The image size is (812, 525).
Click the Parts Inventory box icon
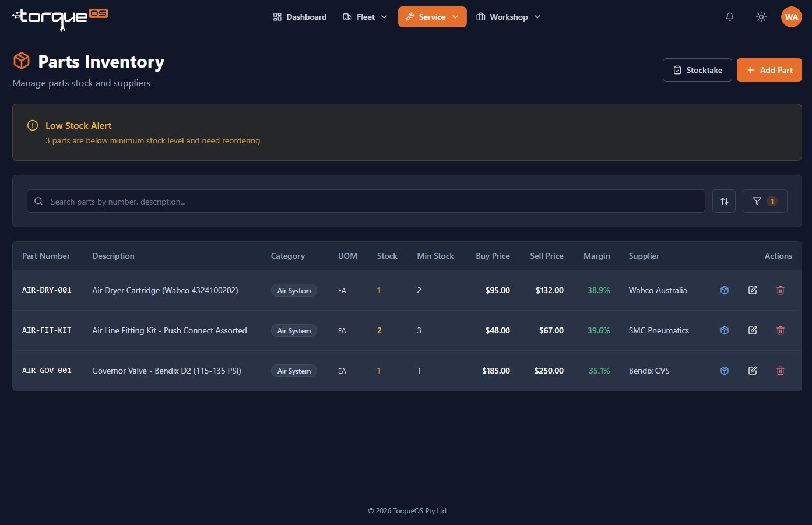click(x=22, y=61)
